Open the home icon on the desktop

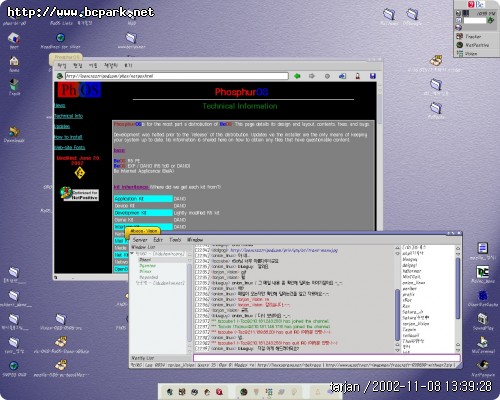[14, 62]
